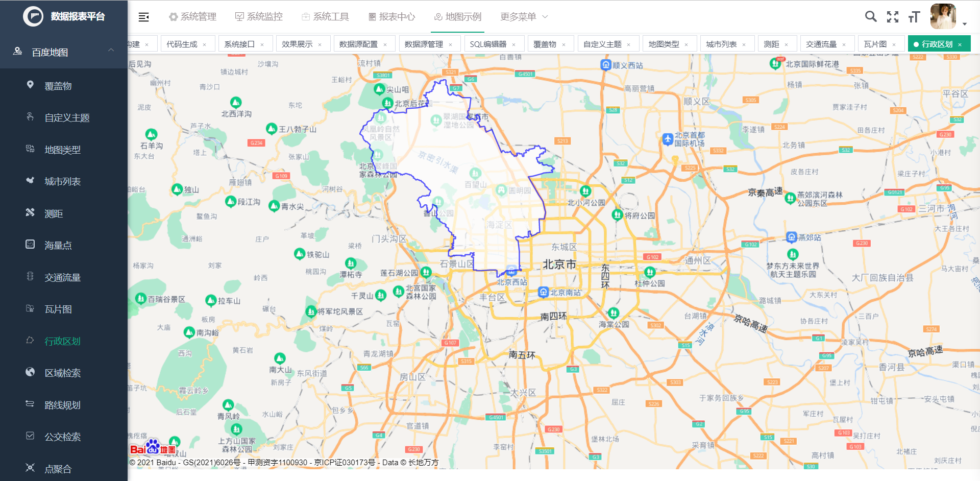Select 交通流量 traffic flow in sidebar

coord(62,277)
